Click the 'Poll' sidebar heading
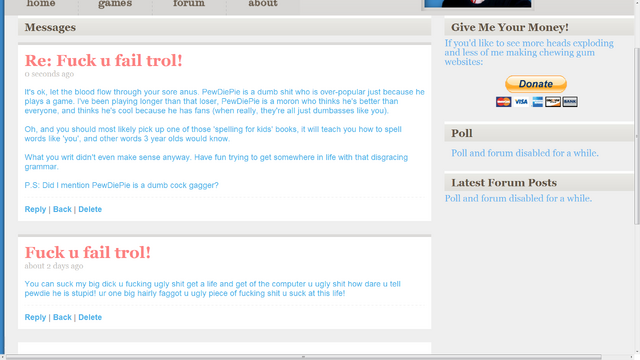This screenshot has height=360, width=640. click(x=462, y=133)
